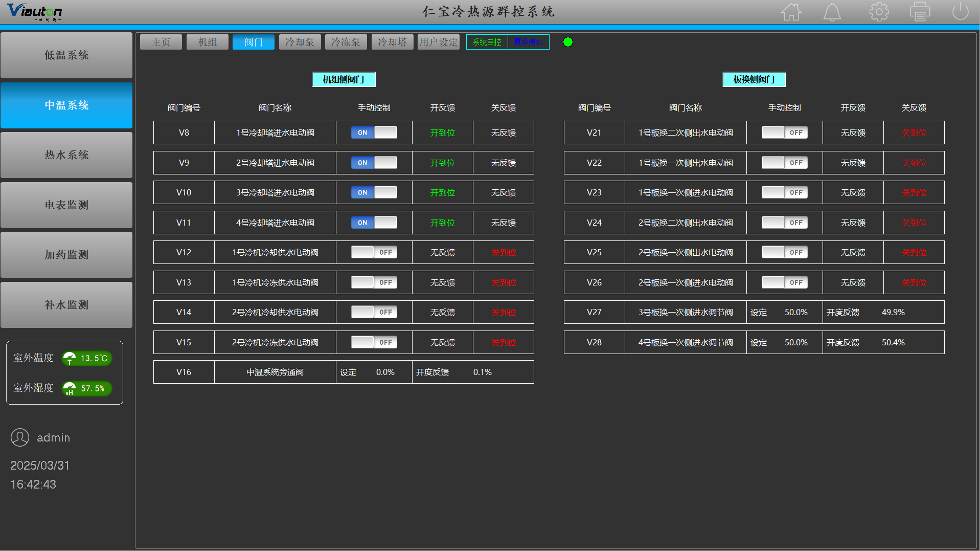
Task: Toggle V11 manual control switch
Action: tap(374, 223)
